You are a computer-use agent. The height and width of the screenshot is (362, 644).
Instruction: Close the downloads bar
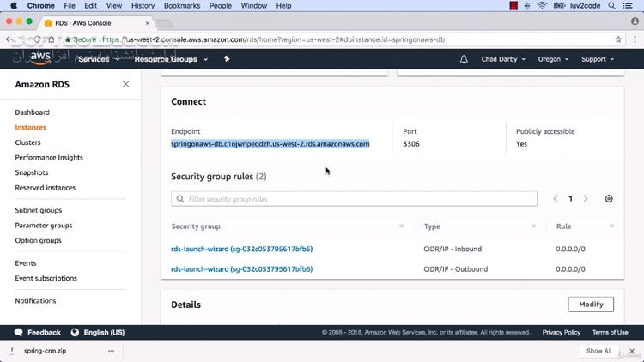(632, 351)
